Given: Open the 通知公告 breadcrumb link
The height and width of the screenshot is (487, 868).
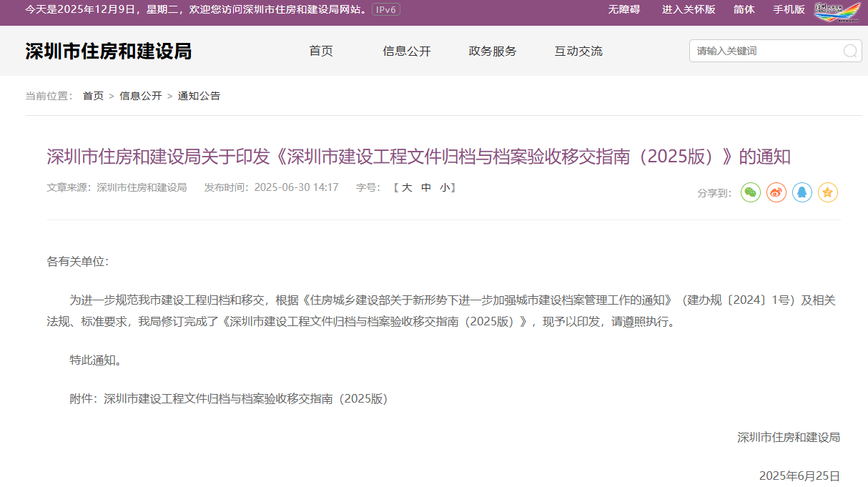Looking at the screenshot, I should point(198,95).
